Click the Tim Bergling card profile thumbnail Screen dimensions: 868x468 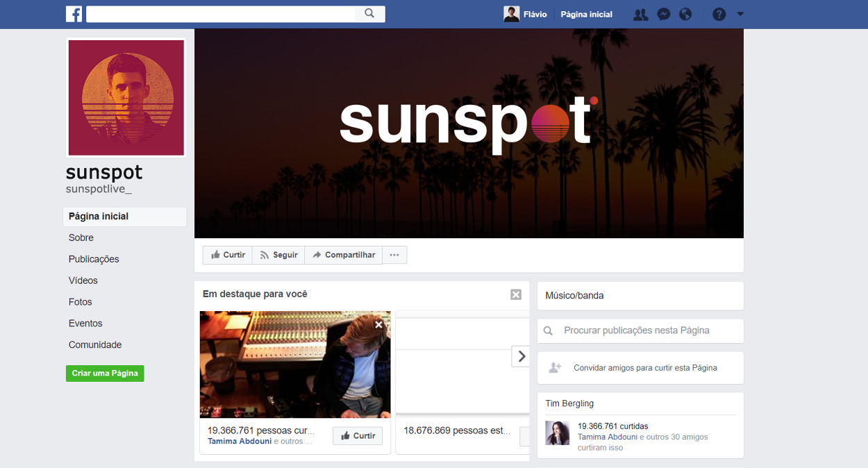point(557,433)
